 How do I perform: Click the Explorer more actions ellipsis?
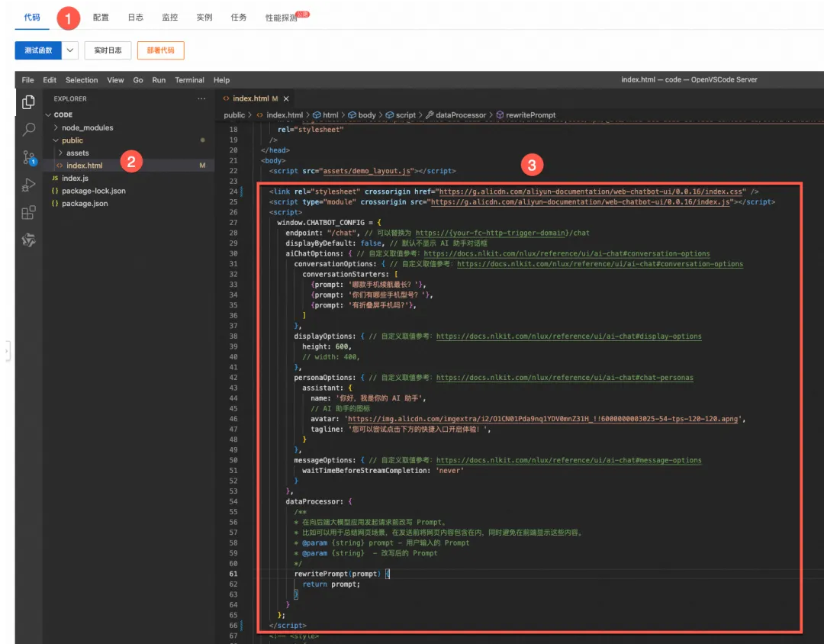(201, 99)
